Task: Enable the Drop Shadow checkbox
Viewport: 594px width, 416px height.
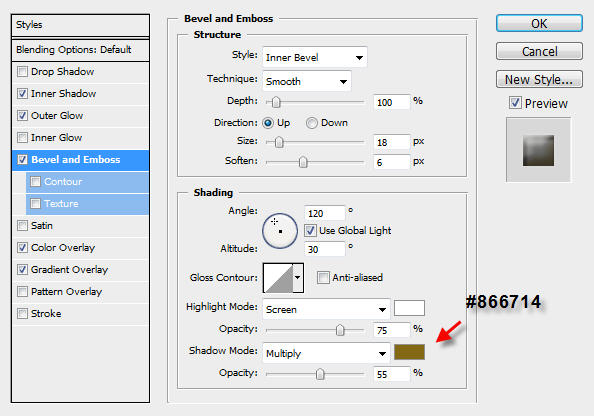Action: (x=22, y=71)
